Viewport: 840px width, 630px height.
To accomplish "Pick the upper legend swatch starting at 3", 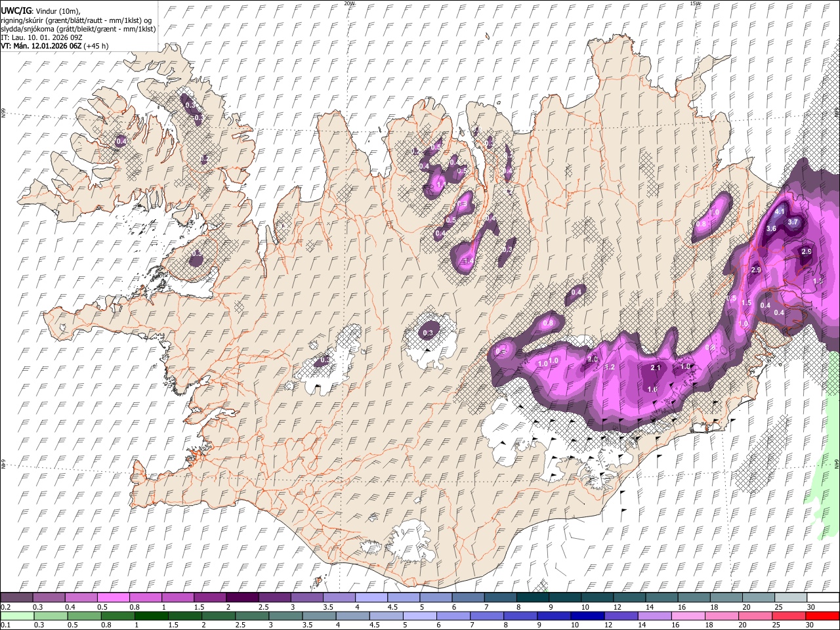I will (306, 597).
